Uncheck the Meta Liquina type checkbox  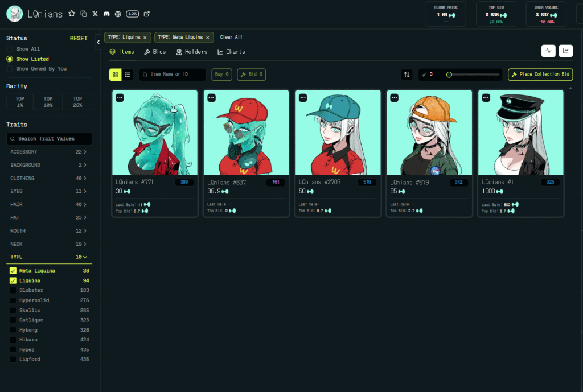13,271
